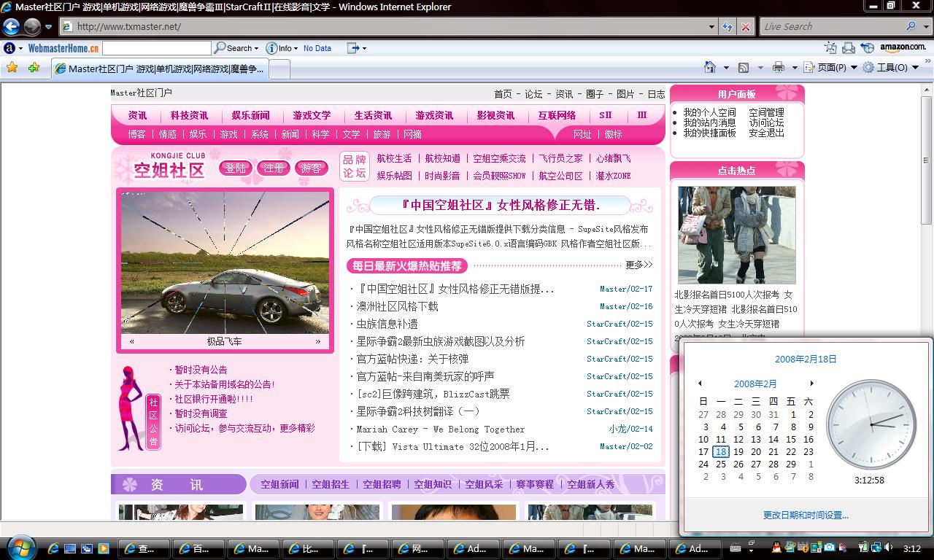Click the Refresh page icon
Screen dimensions: 934x560
click(x=727, y=27)
